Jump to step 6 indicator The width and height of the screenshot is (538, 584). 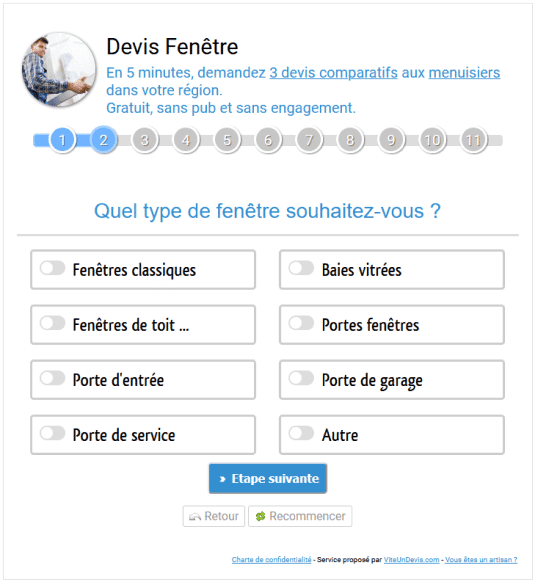(x=268, y=140)
